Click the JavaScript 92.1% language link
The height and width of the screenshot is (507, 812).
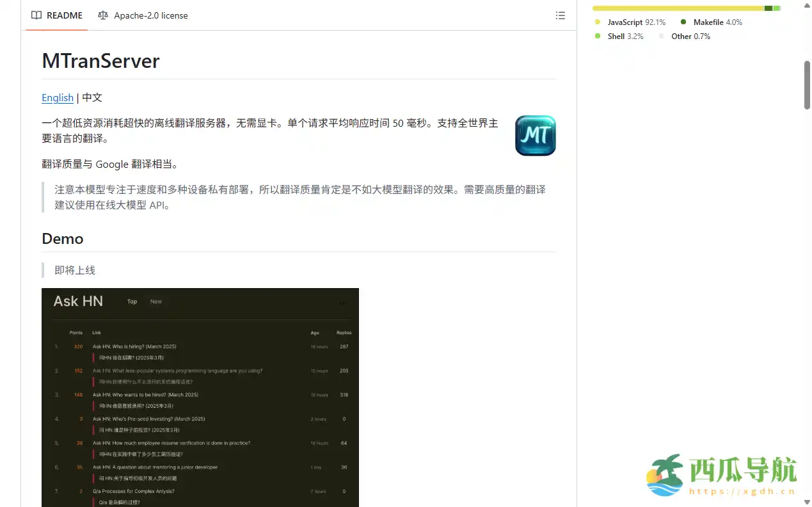[x=636, y=22]
